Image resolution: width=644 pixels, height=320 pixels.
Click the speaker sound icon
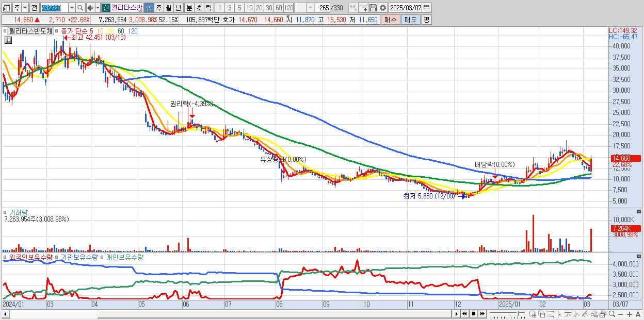(x=90, y=8)
